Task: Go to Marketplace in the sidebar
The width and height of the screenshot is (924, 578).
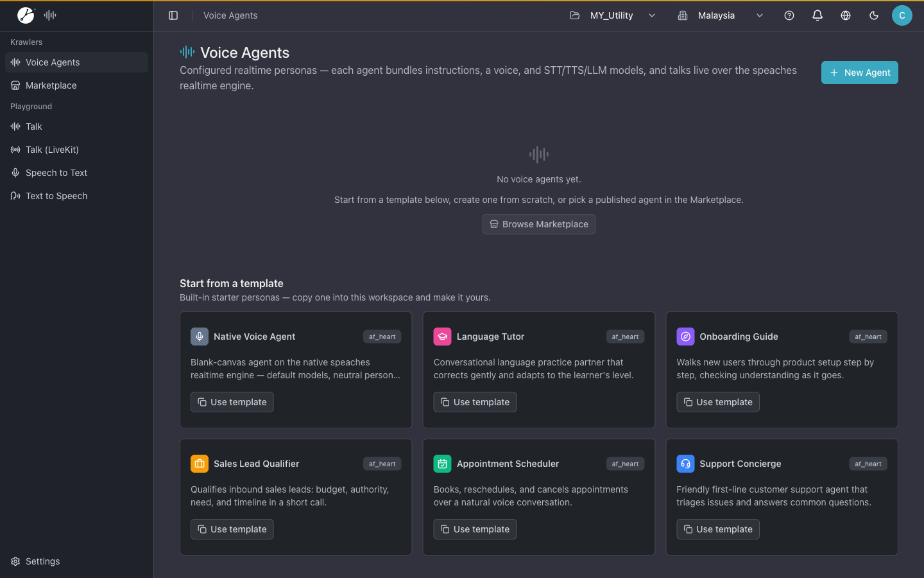Action: (77, 85)
